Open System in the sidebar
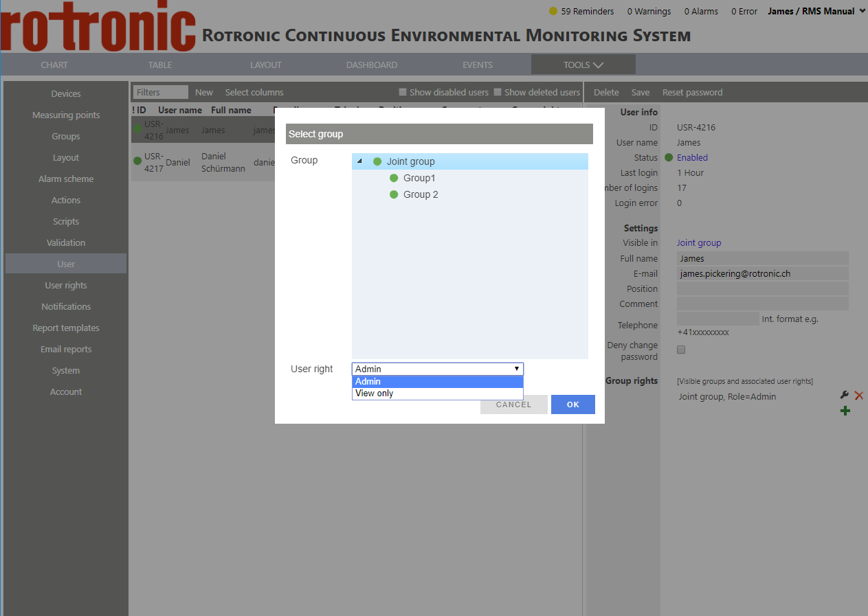The image size is (868, 616). pyautogui.click(x=66, y=370)
